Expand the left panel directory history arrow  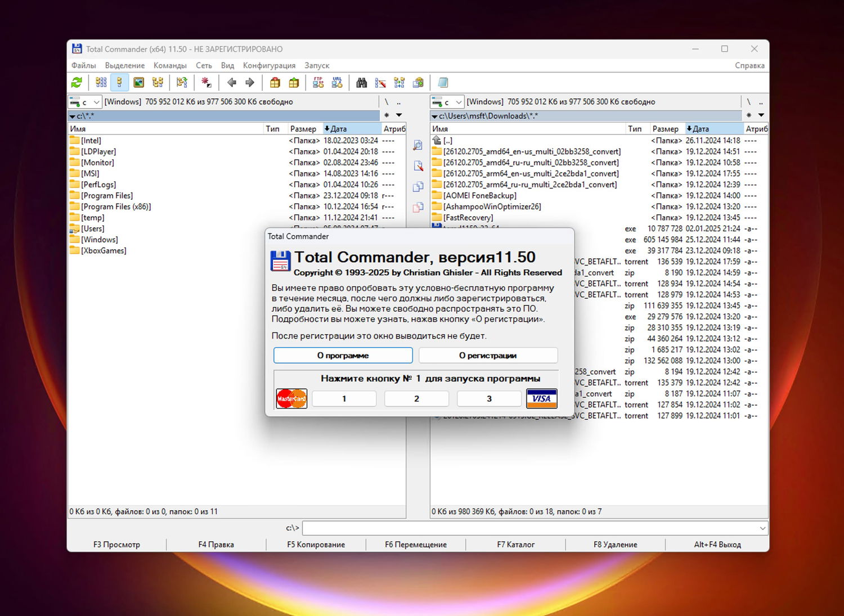click(399, 115)
